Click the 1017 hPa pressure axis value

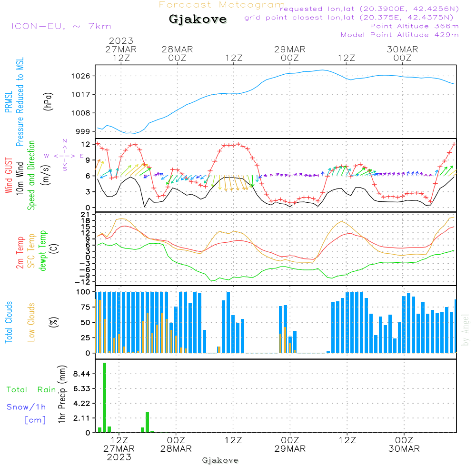[x=81, y=94]
